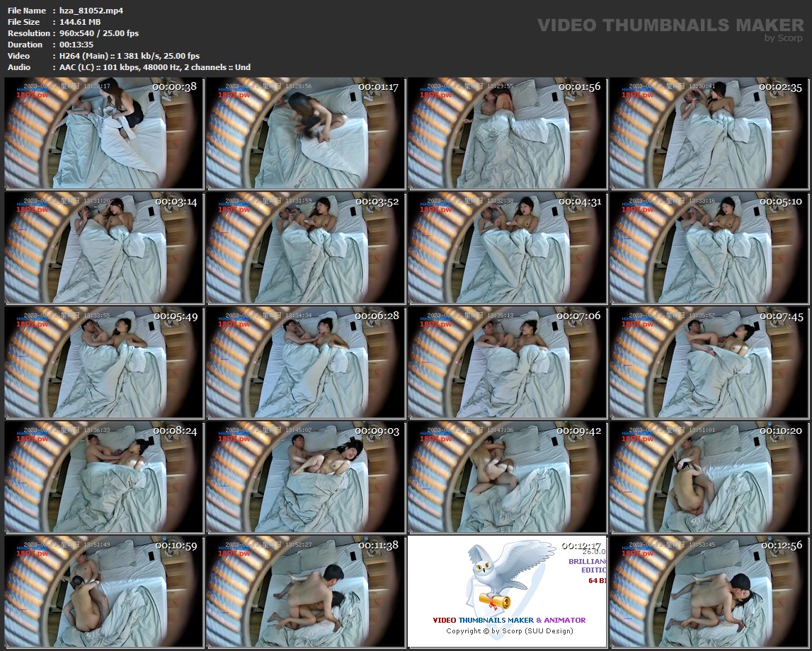Click the frame marked 00:06:28
Image resolution: width=812 pixels, height=651 pixels.
click(305, 362)
